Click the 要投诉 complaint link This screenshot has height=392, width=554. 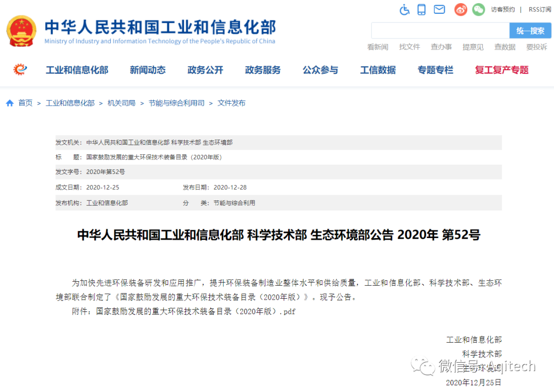click(x=537, y=47)
